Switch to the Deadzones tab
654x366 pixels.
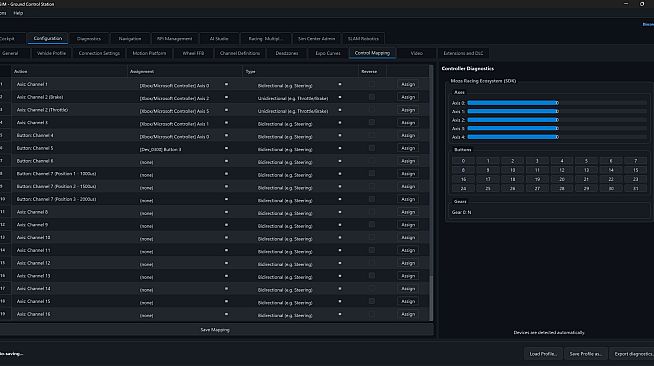tap(287, 53)
